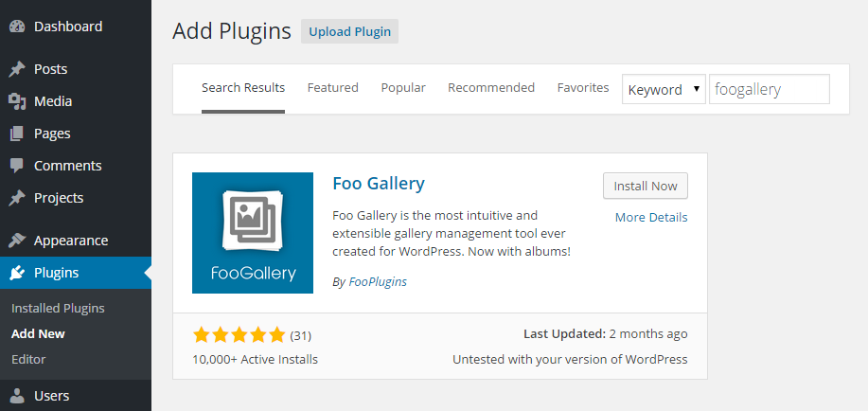This screenshot has width=868, height=411.
Task: Go to Installed Plugins submenu item
Action: (58, 308)
